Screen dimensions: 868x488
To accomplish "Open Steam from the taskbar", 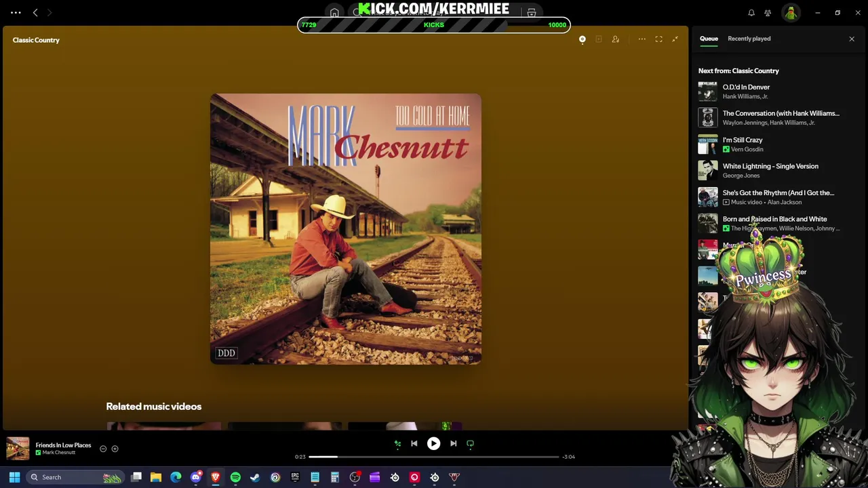I will tap(255, 477).
